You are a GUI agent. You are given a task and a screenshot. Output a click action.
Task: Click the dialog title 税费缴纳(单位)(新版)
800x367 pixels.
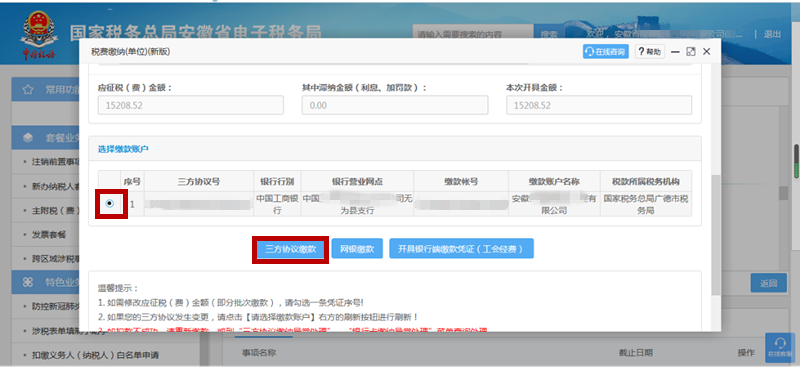click(x=131, y=52)
